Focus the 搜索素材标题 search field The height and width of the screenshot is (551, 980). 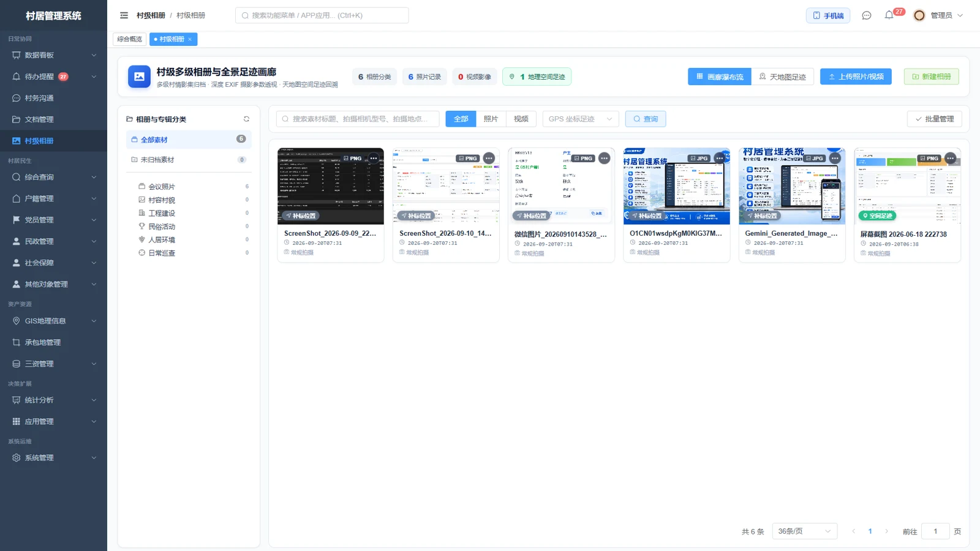(358, 119)
